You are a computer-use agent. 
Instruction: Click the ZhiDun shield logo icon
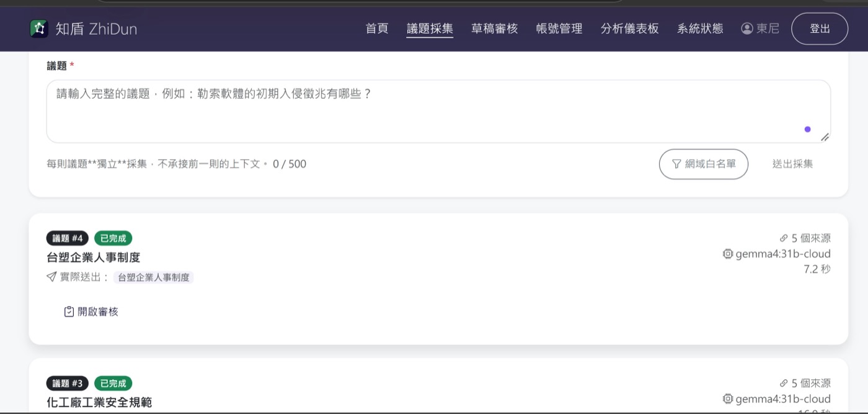[x=39, y=29]
